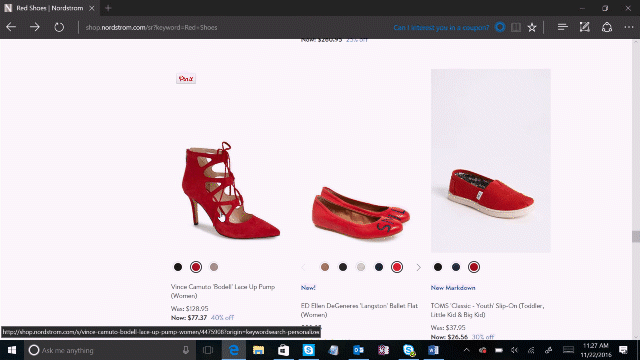Screen dimensions: 640x360
Task: Choose red swatch for Vince Camuto pump
Action: click(196, 267)
